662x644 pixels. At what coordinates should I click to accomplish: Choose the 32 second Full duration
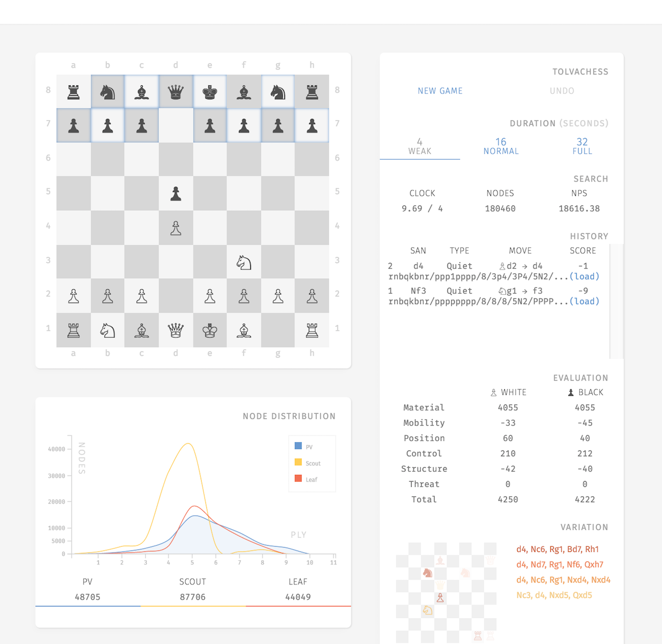(582, 146)
